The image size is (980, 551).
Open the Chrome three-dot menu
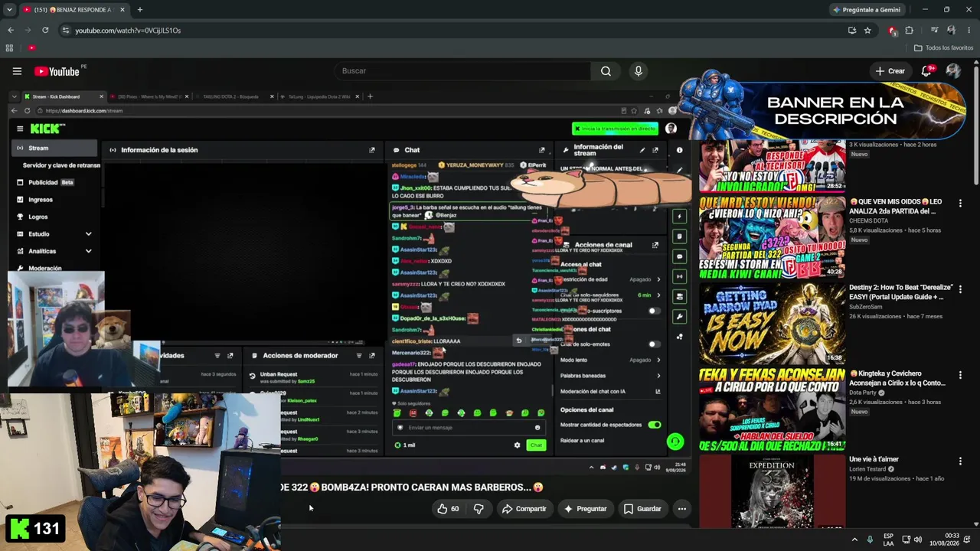coord(968,31)
